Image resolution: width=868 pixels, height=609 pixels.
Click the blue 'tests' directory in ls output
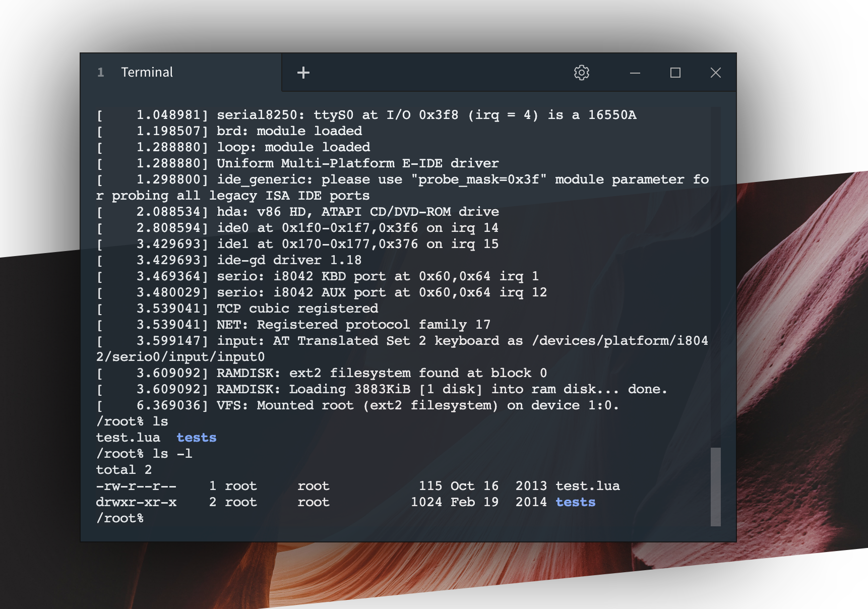pyautogui.click(x=197, y=438)
